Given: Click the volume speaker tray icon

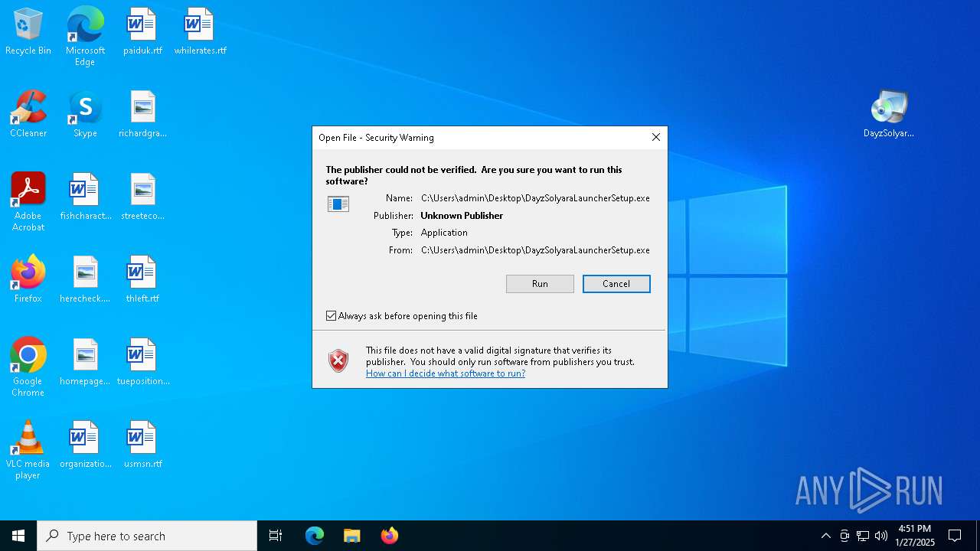Looking at the screenshot, I should [881, 536].
